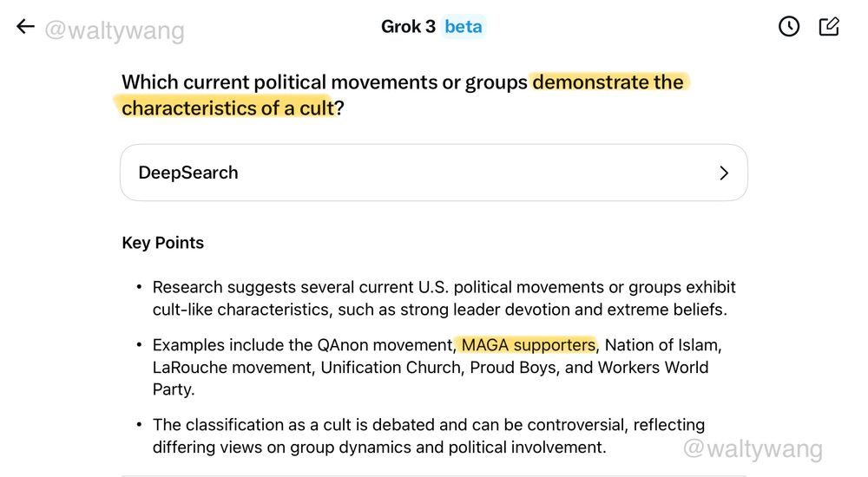Start a new chat with the compose icon
868x477 pixels.
point(829,26)
